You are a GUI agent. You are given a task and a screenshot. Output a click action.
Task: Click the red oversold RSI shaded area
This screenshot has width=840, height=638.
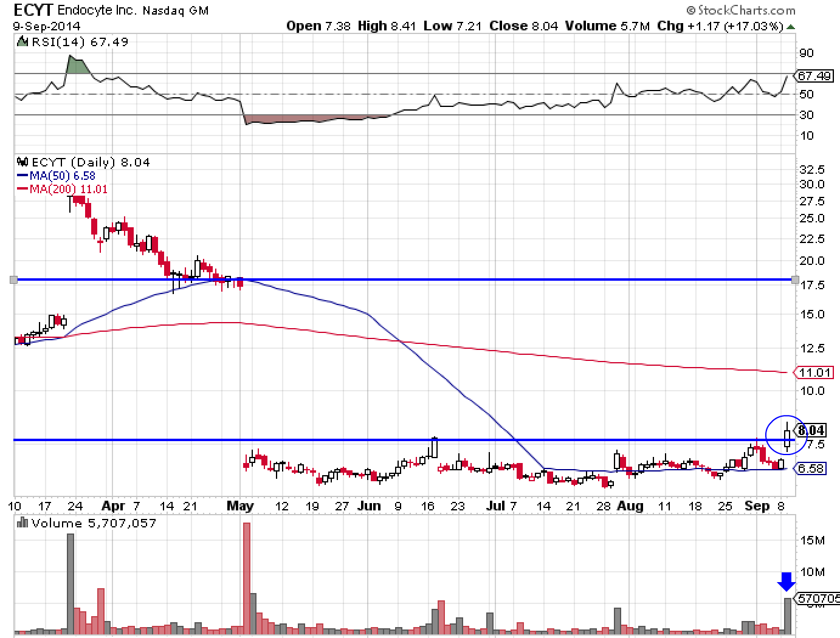coord(304,119)
